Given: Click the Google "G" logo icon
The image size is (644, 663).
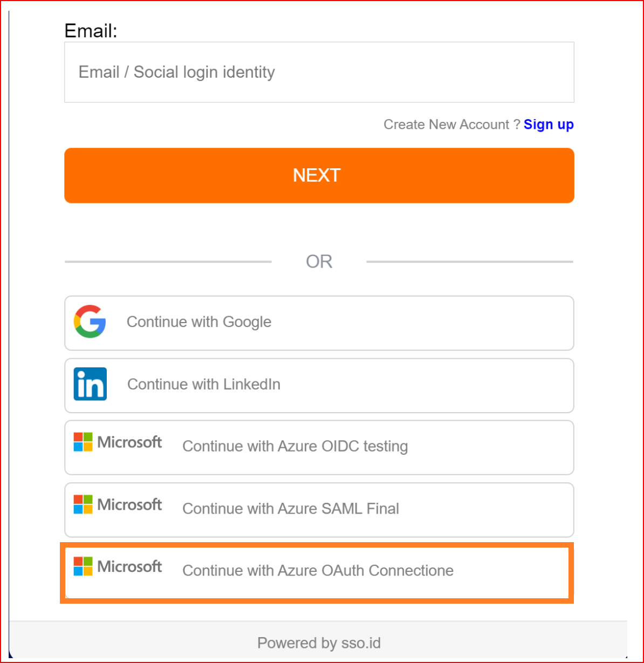Looking at the screenshot, I should tap(90, 322).
